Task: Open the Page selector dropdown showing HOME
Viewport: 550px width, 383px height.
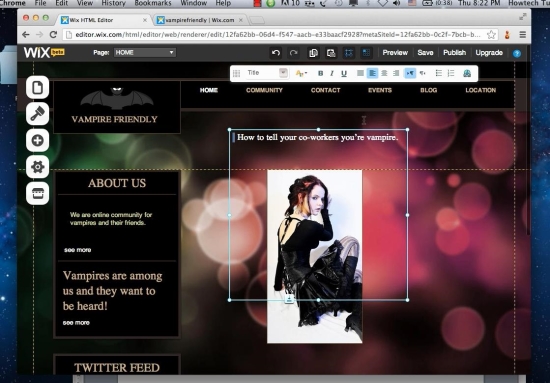Action: [x=145, y=53]
